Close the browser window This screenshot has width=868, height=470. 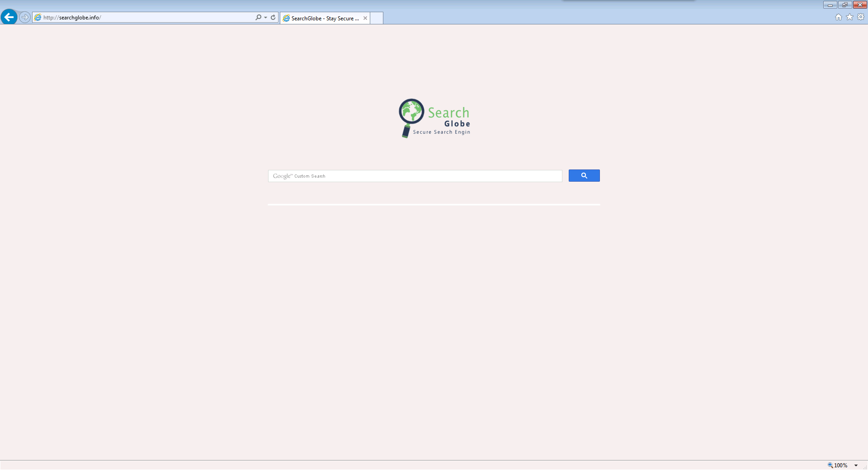pyautogui.click(x=860, y=5)
